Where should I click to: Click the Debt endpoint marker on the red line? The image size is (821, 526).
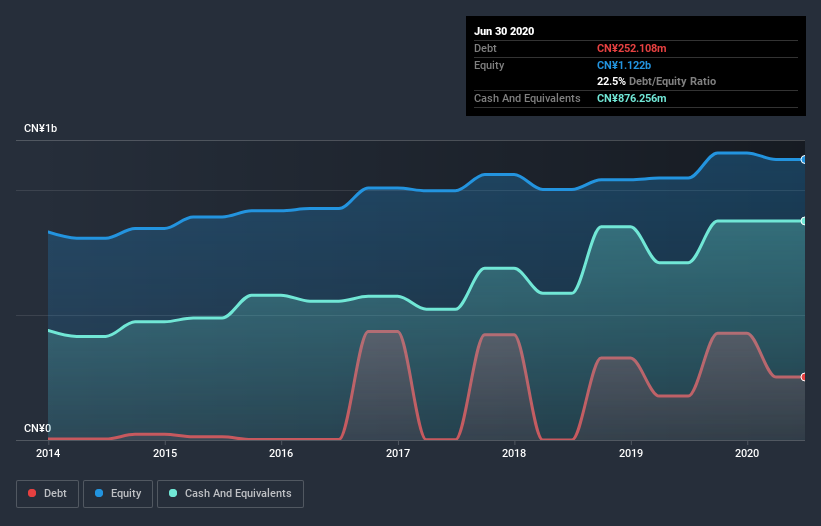pyautogui.click(x=804, y=377)
